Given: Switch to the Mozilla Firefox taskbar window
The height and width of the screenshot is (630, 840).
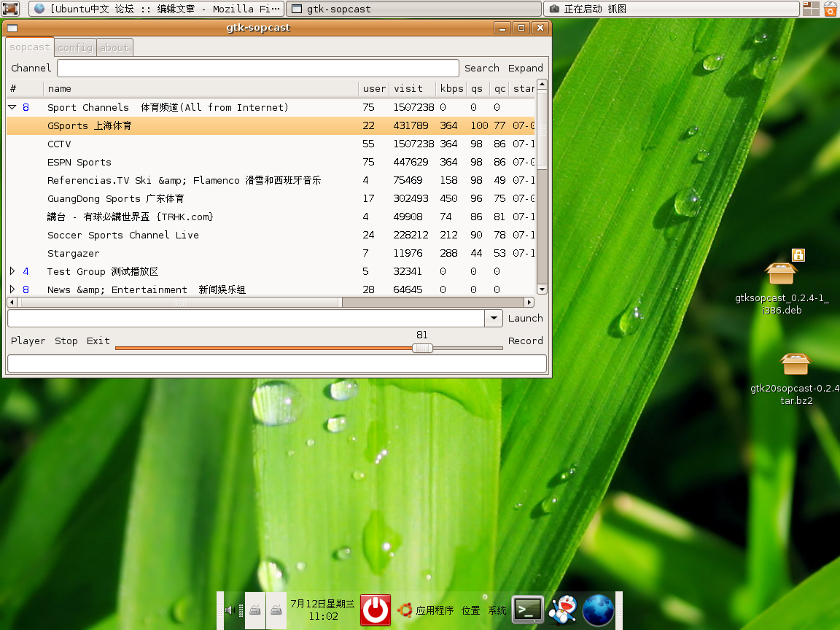Looking at the screenshot, I should pyautogui.click(x=157, y=9).
